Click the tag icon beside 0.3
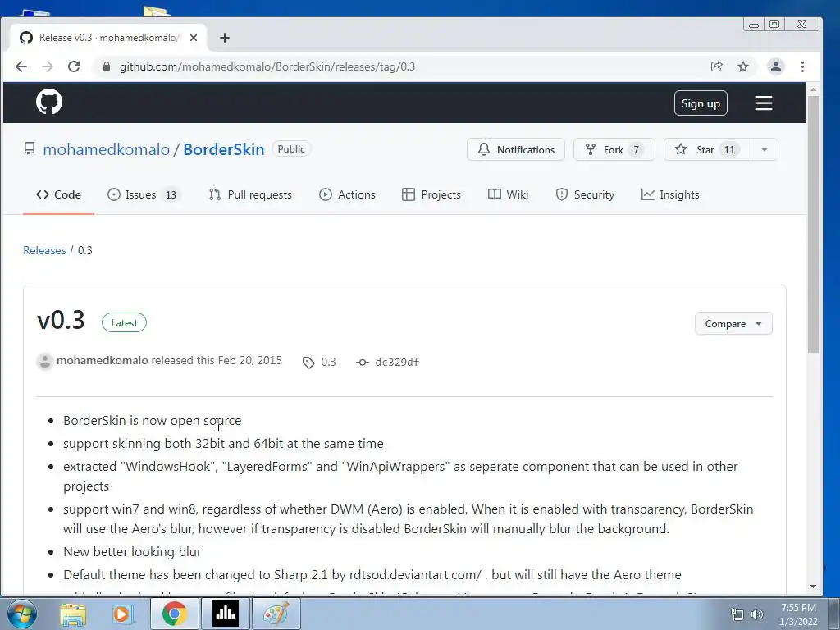Viewport: 840px width, 630px height. [x=308, y=363]
